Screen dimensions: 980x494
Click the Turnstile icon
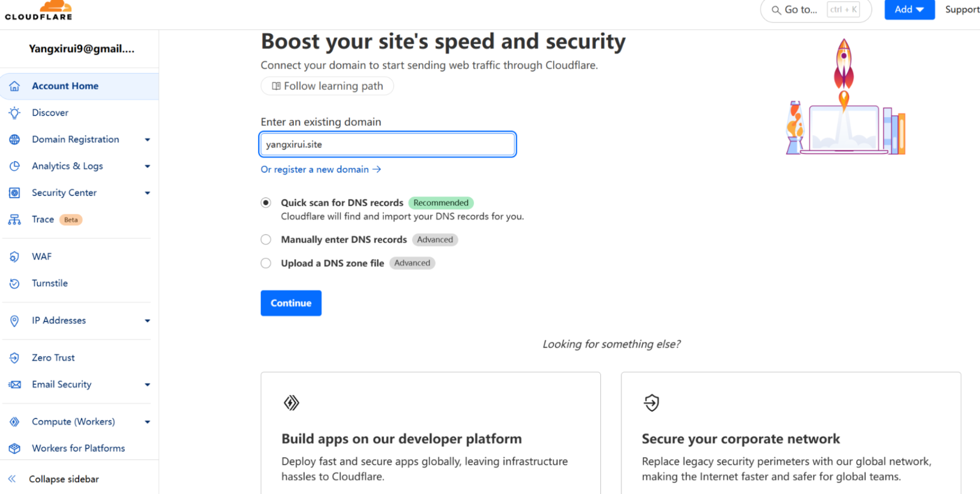pos(14,283)
